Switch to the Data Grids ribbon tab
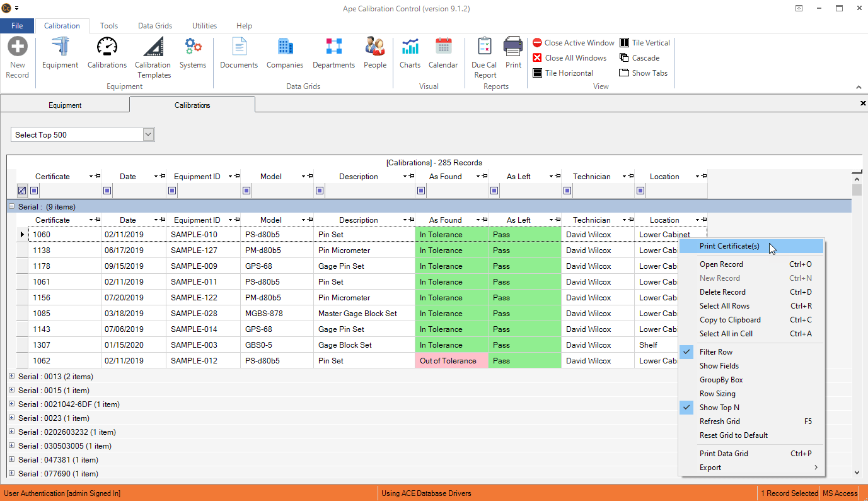 click(155, 26)
